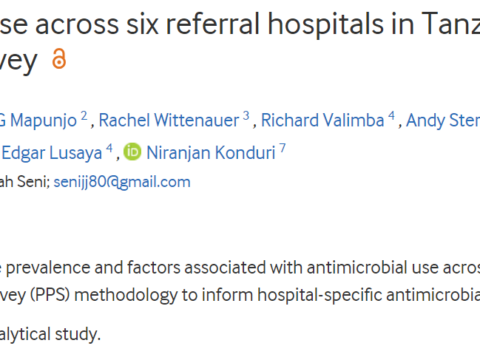Open the green ORCID iD icon

133,152
